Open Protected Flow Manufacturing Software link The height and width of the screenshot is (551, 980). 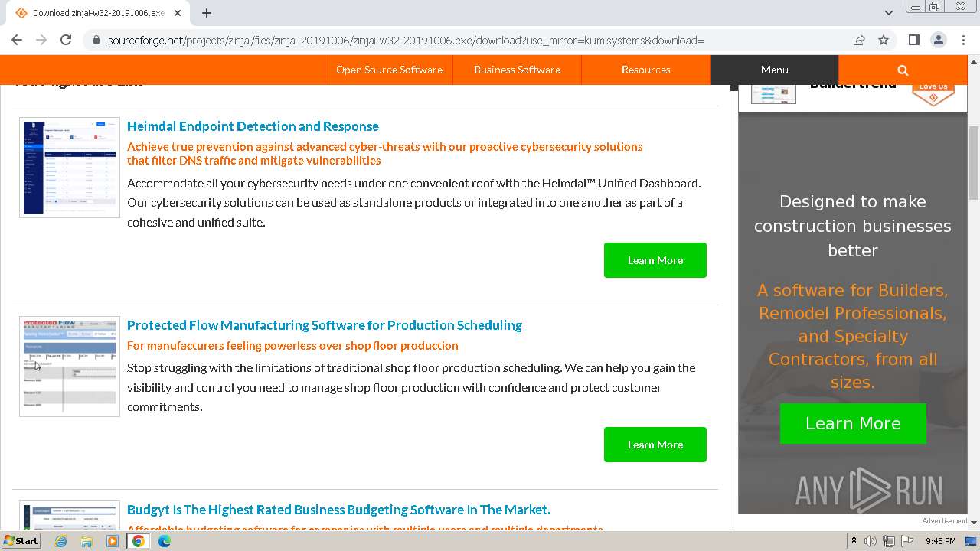[325, 325]
